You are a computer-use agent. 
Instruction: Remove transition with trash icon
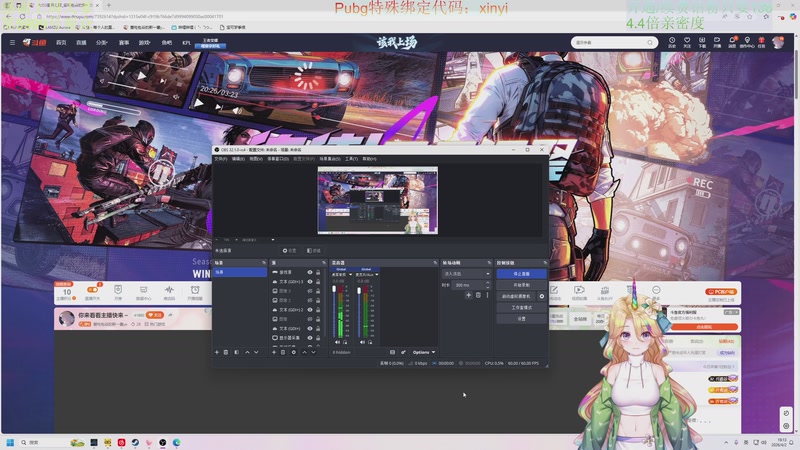click(478, 295)
